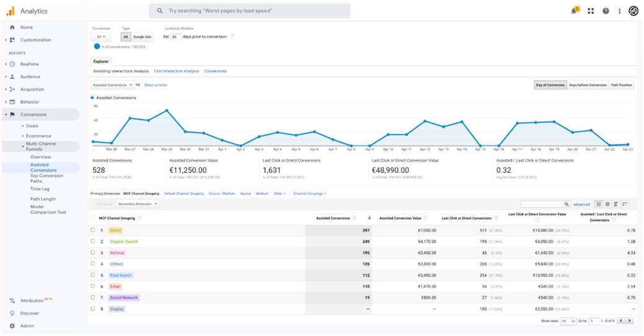Viewport: 644px width, 336px height.
Task: Go to Home via house icon
Action: (12, 27)
